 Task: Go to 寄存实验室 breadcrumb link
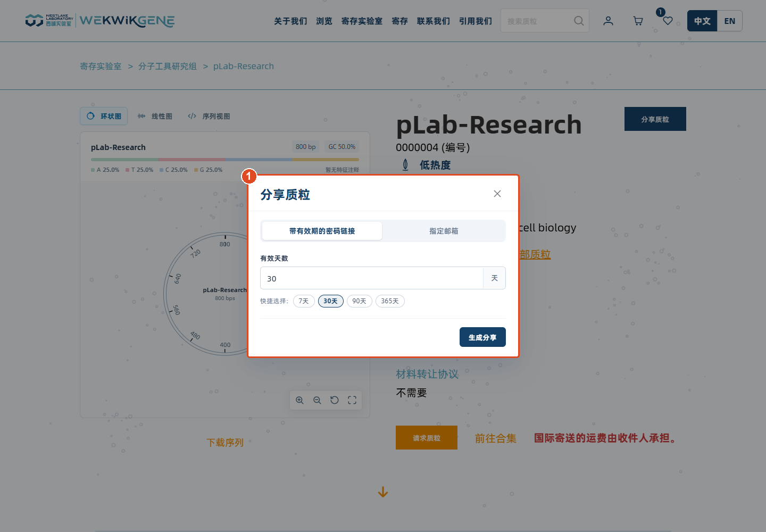pyautogui.click(x=101, y=66)
